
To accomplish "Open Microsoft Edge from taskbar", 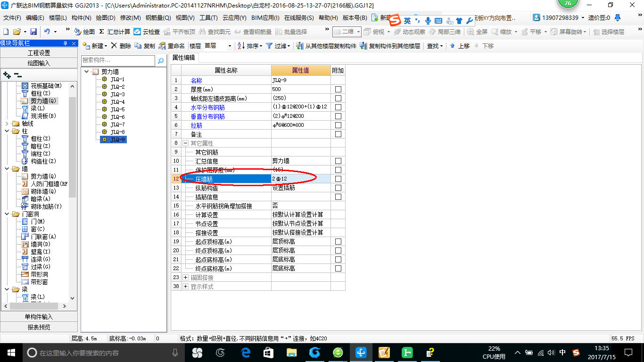I will point(245,352).
